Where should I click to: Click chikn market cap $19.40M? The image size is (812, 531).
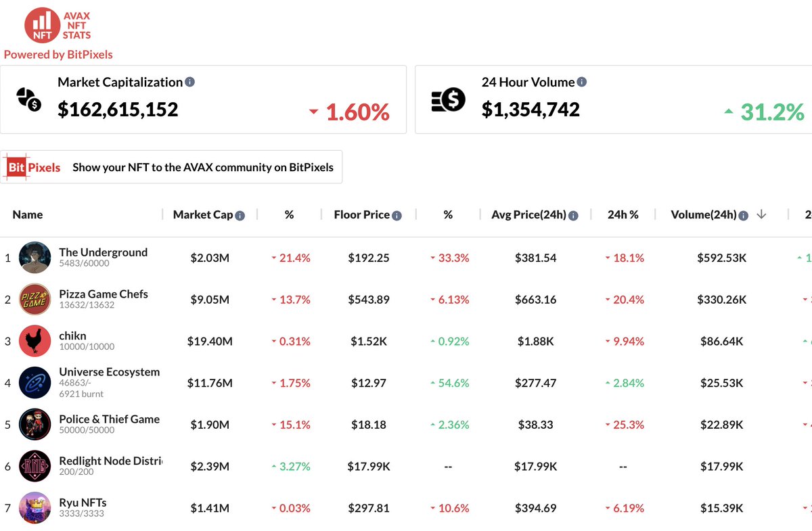coord(210,341)
